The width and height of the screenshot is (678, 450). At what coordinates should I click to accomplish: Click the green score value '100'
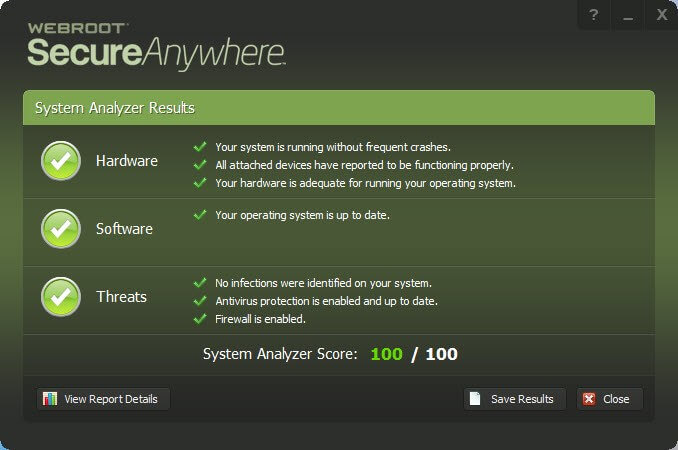(387, 354)
